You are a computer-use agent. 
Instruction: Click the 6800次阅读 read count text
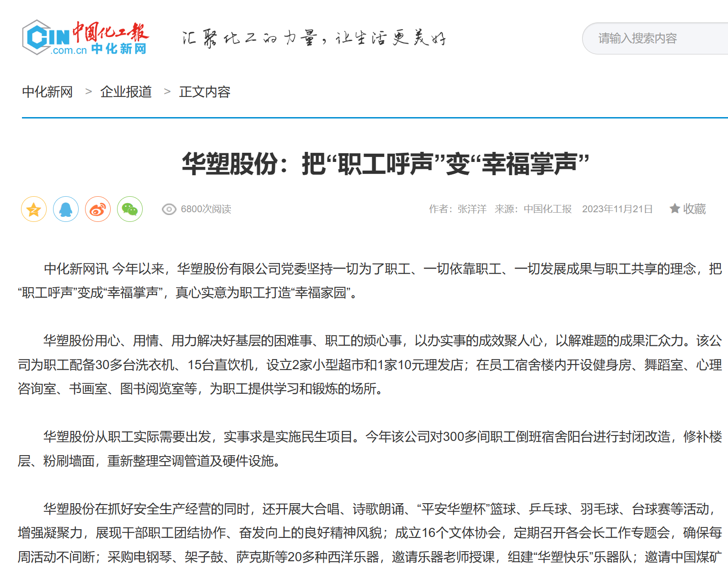click(x=206, y=209)
